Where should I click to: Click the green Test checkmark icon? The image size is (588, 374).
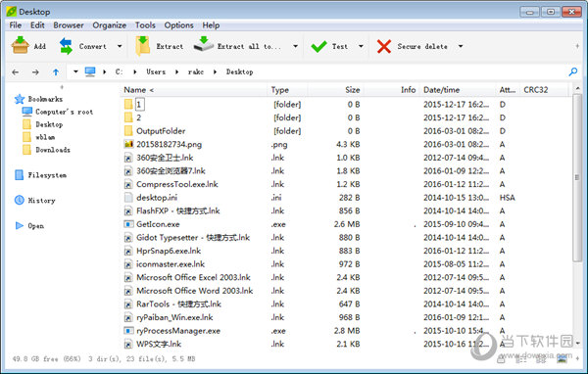click(318, 46)
